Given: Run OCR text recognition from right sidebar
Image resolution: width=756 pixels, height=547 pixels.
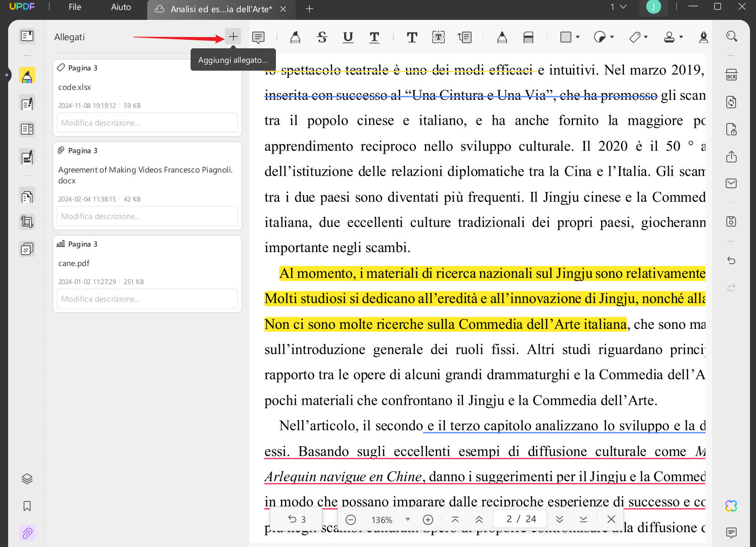Looking at the screenshot, I should point(732,75).
